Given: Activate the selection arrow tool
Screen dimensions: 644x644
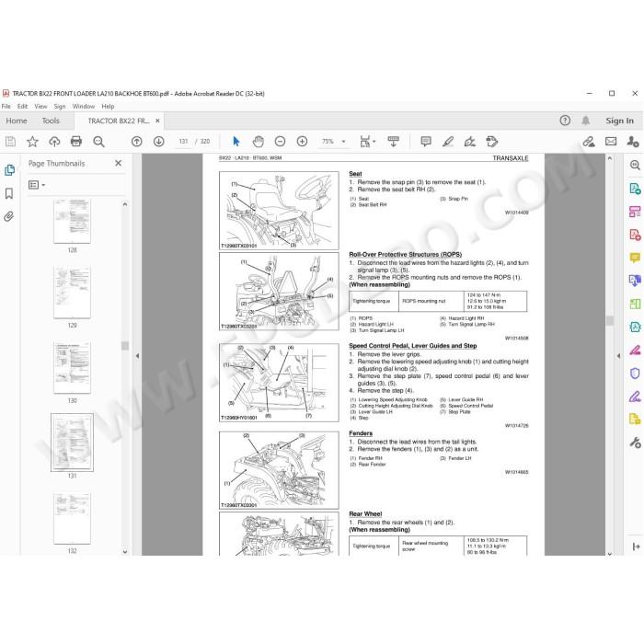Looking at the screenshot, I should [236, 142].
